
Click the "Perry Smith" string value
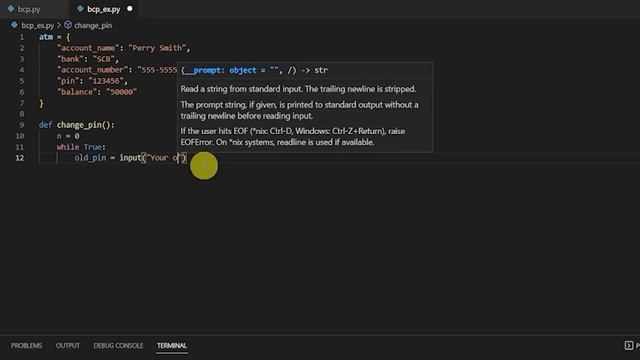point(158,48)
